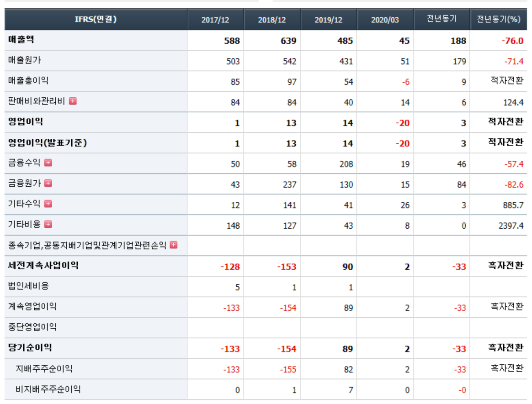532x404 pixels.
Task: Click 판매비와관리비 change value 124.4
Action: tap(513, 103)
